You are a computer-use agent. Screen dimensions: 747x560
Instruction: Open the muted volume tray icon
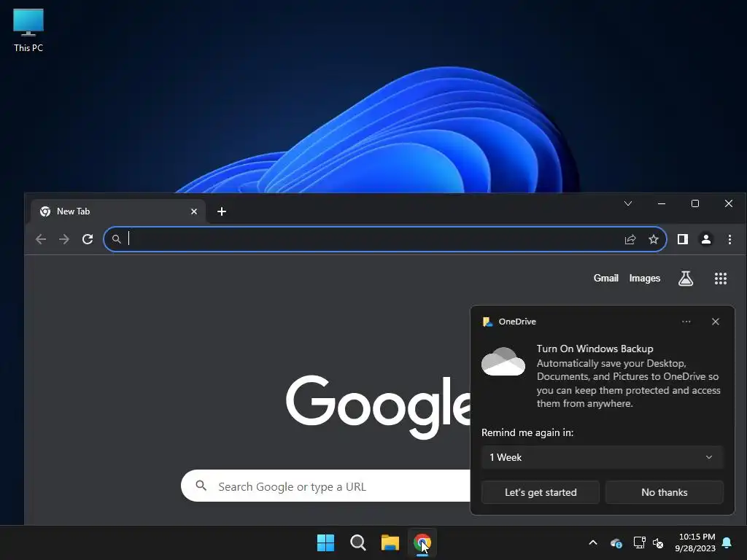[658, 542]
